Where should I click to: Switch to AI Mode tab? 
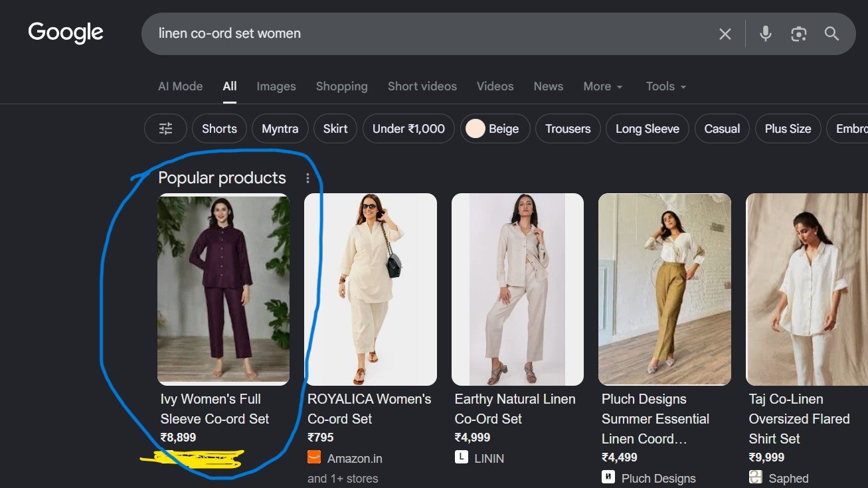[181, 86]
